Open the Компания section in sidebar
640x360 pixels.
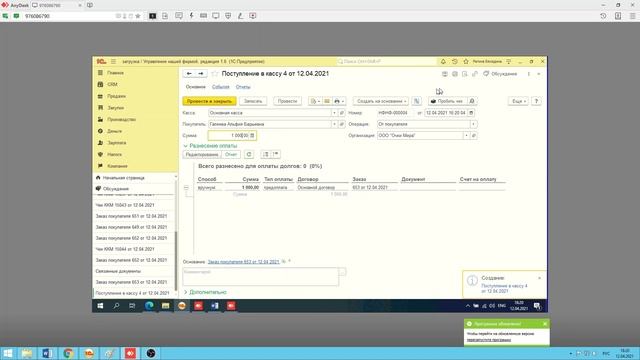coord(118,167)
